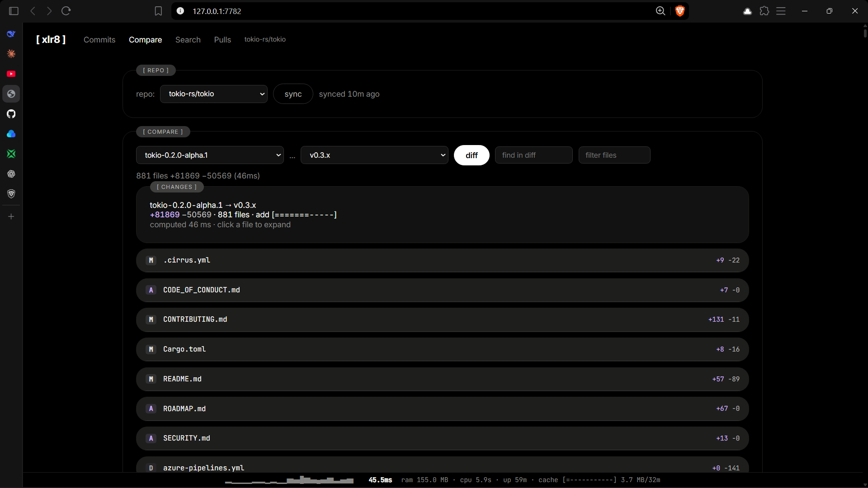Open the target ref dropdown v0.3.x
This screenshot has height=488, width=868.
click(x=374, y=155)
